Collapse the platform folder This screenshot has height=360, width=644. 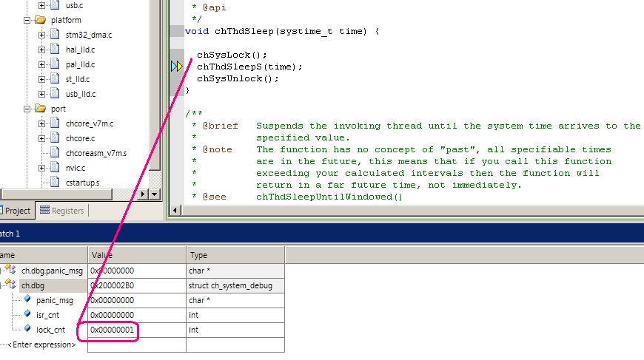pyautogui.click(x=27, y=20)
